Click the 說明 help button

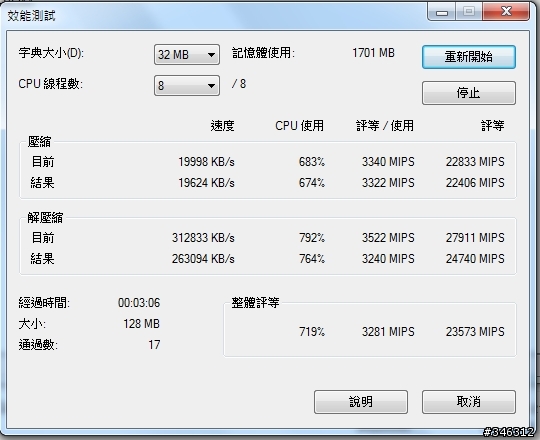tap(361, 401)
